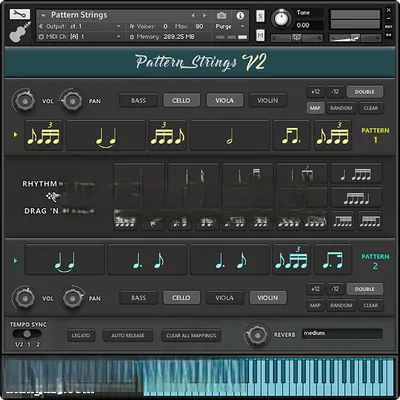The width and height of the screenshot is (400, 400).
Task: Toggle CELLO for Pattern 1
Action: [x=181, y=100]
